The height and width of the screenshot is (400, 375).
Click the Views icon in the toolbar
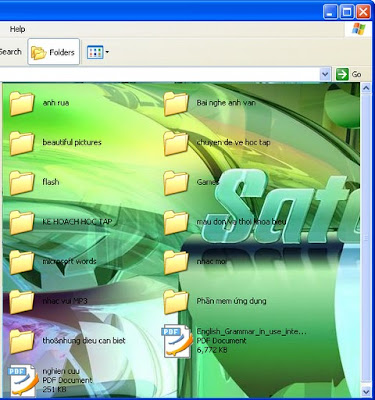95,52
